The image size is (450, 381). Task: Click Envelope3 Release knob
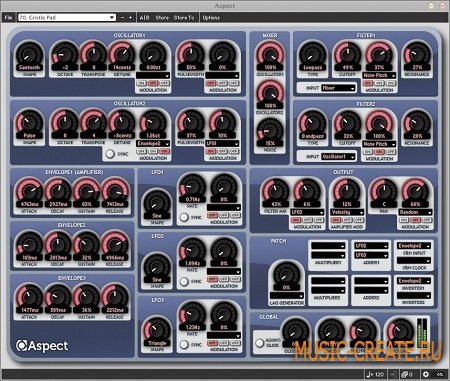[115, 297]
